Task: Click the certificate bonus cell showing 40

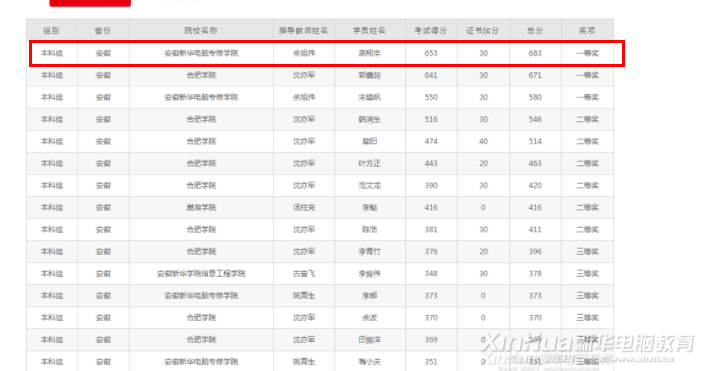Action: tap(483, 141)
